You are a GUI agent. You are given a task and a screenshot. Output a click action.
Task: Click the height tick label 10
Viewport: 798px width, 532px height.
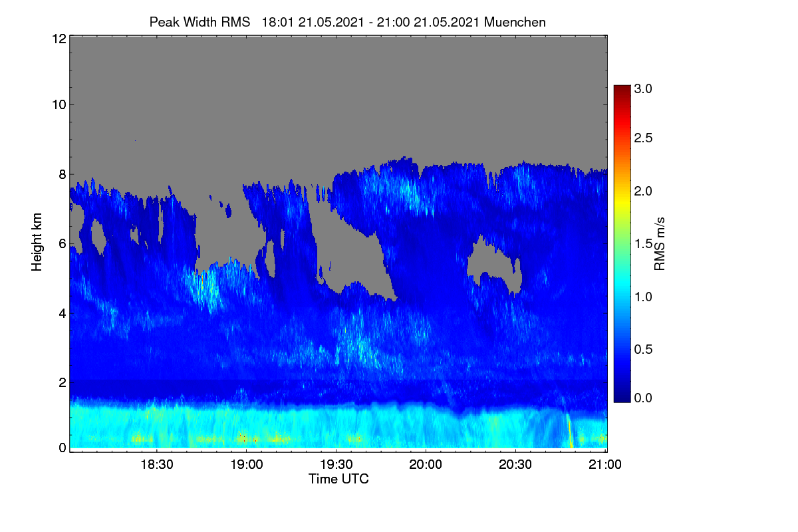tap(58, 104)
